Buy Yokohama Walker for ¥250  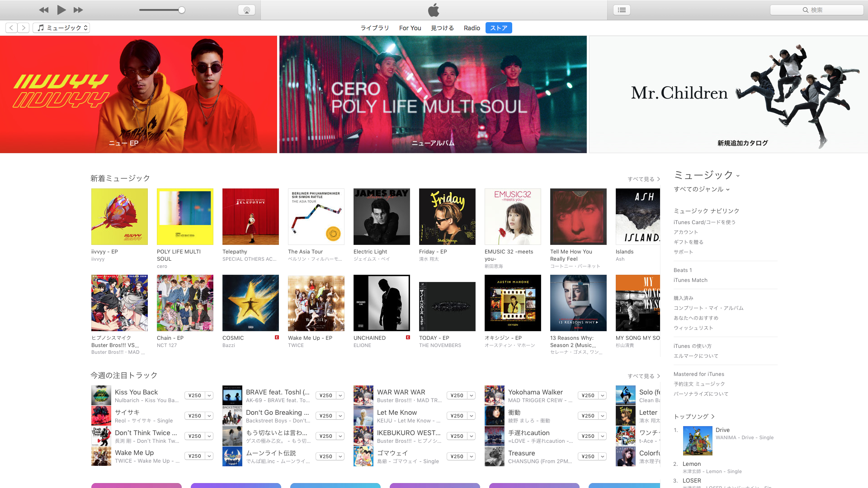pos(588,395)
